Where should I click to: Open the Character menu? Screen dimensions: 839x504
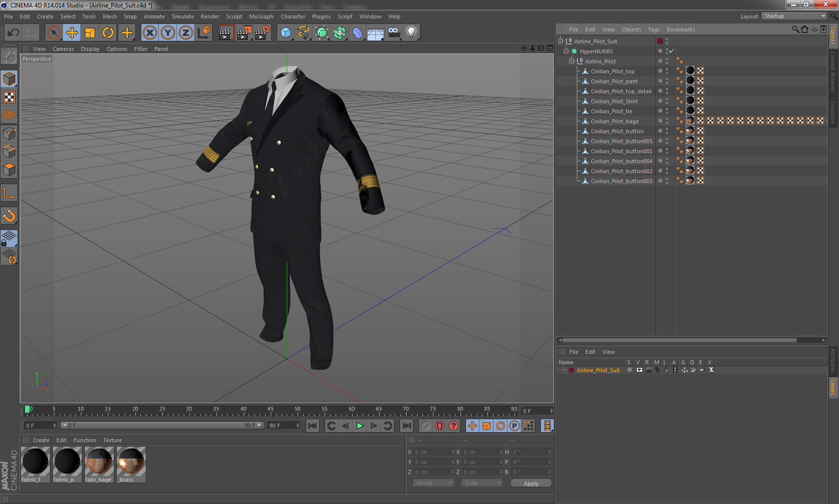click(293, 16)
